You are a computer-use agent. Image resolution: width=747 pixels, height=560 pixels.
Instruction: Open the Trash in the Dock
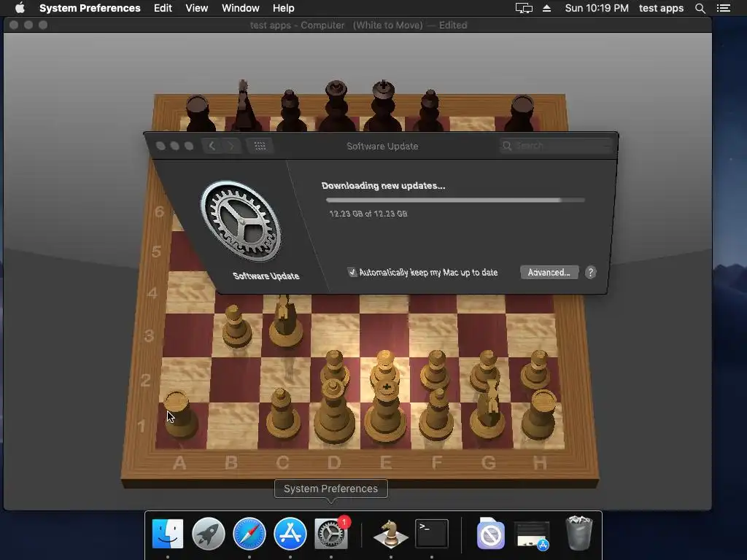pyautogui.click(x=578, y=533)
